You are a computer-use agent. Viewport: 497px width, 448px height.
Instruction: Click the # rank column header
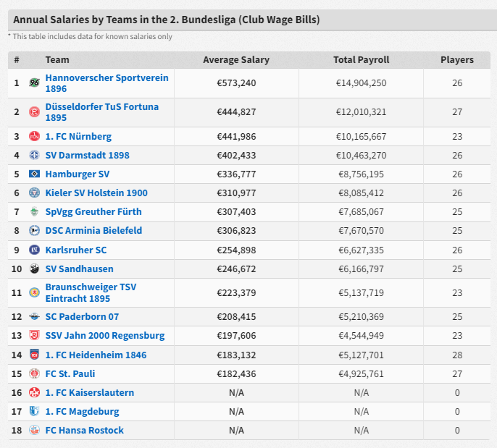pos(17,60)
